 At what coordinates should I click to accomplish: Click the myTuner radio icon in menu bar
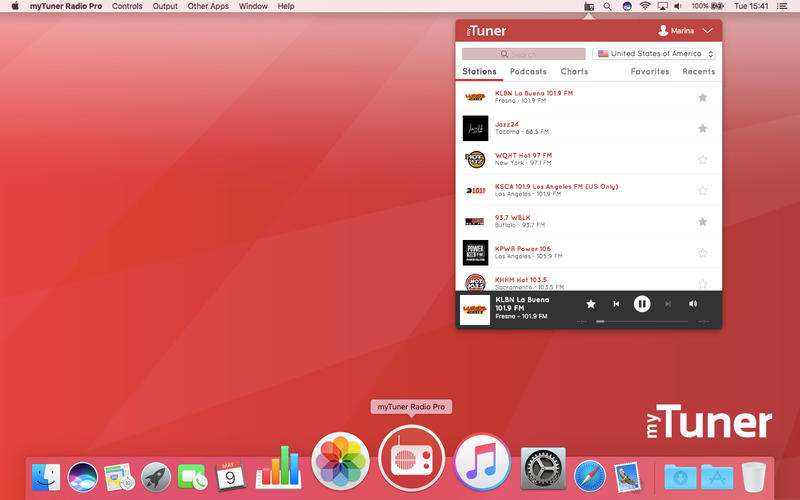coord(589,6)
